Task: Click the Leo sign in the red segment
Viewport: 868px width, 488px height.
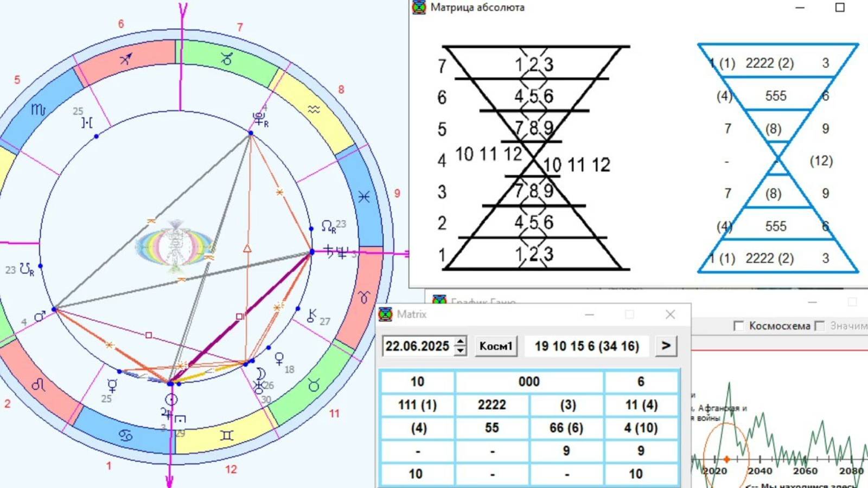Action: pos(39,385)
